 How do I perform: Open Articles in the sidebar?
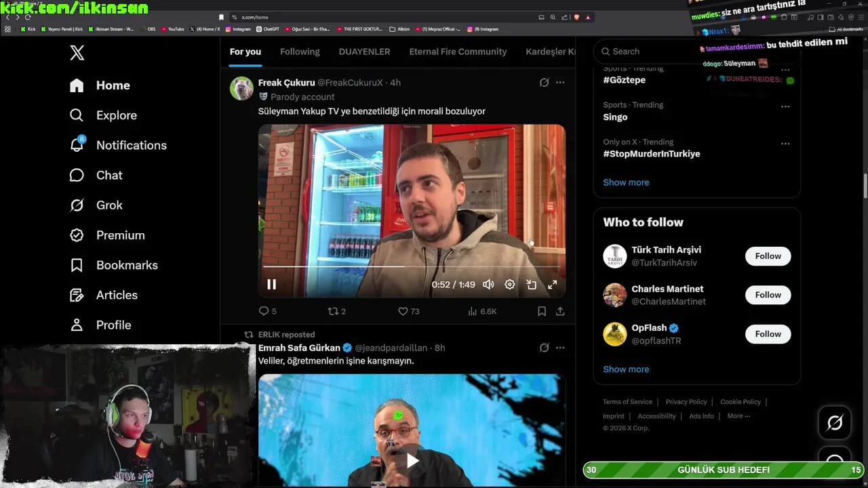click(x=103, y=295)
